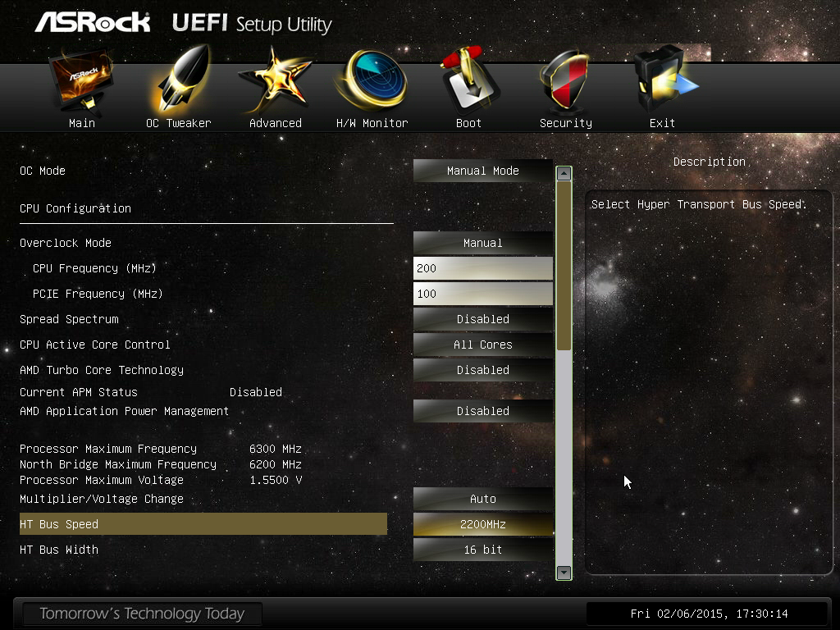The image size is (840, 630).
Task: Open the OC Mode Manual Mode selector
Action: [x=482, y=171]
